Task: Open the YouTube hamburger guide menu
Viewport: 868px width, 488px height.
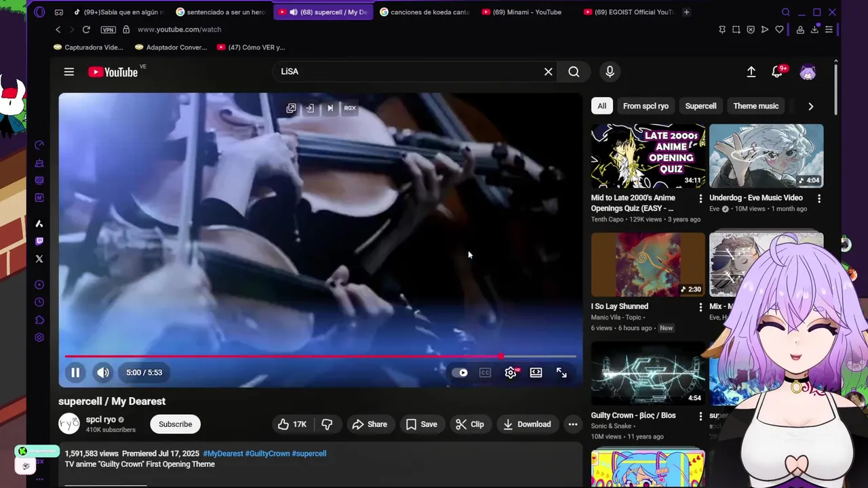Action: 69,72
